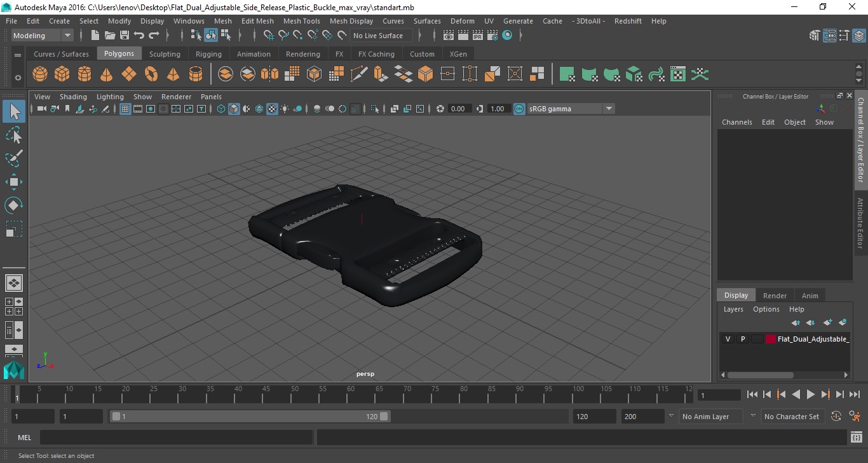The image size is (868, 463).
Task: Click the play backwards button
Action: [796, 394]
